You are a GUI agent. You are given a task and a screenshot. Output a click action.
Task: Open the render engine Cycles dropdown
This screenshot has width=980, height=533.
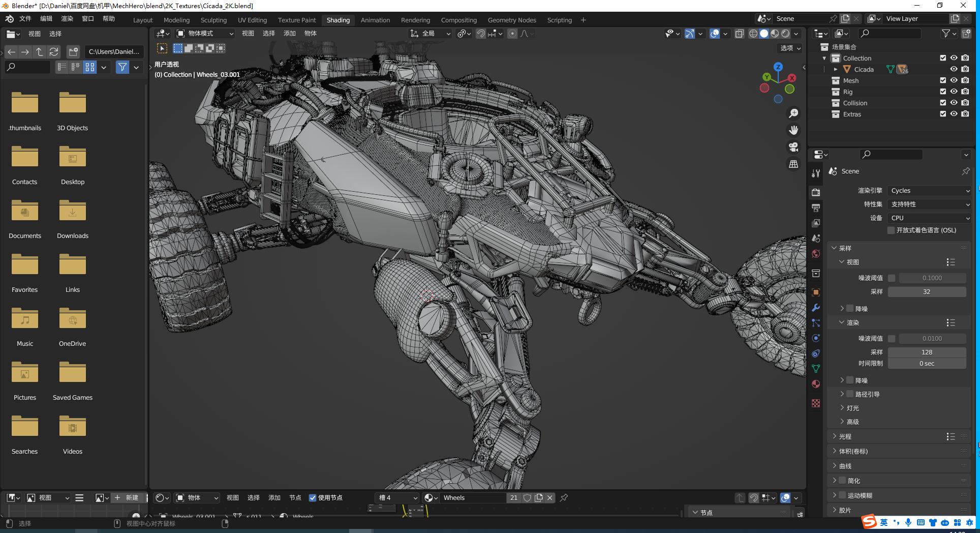coord(929,191)
